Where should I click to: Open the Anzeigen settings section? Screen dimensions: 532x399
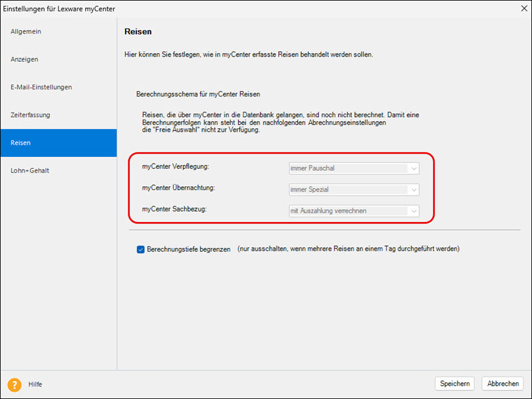click(x=25, y=59)
